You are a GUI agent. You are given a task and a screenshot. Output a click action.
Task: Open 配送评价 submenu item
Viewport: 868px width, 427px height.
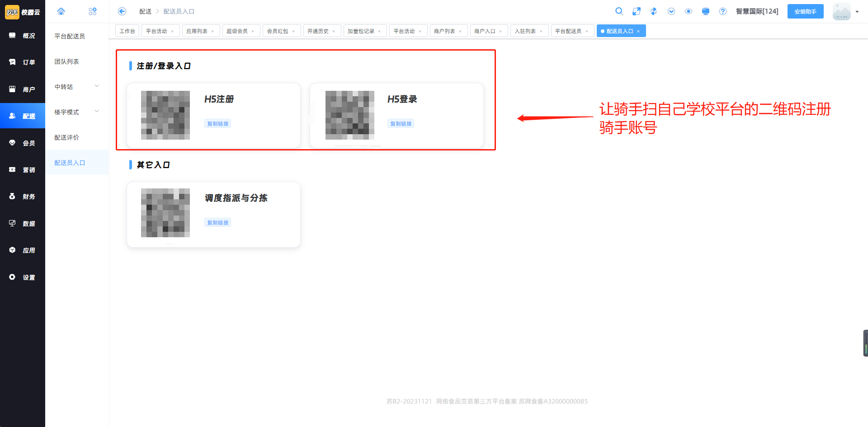pos(77,137)
